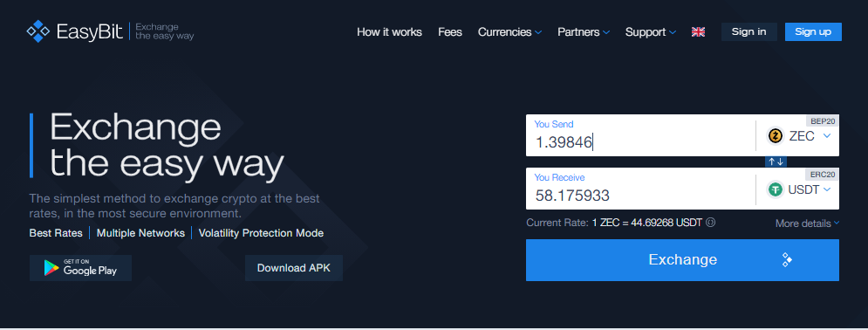Screen dimensions: 868x330
Task: Open the Support menu
Action: tap(651, 32)
